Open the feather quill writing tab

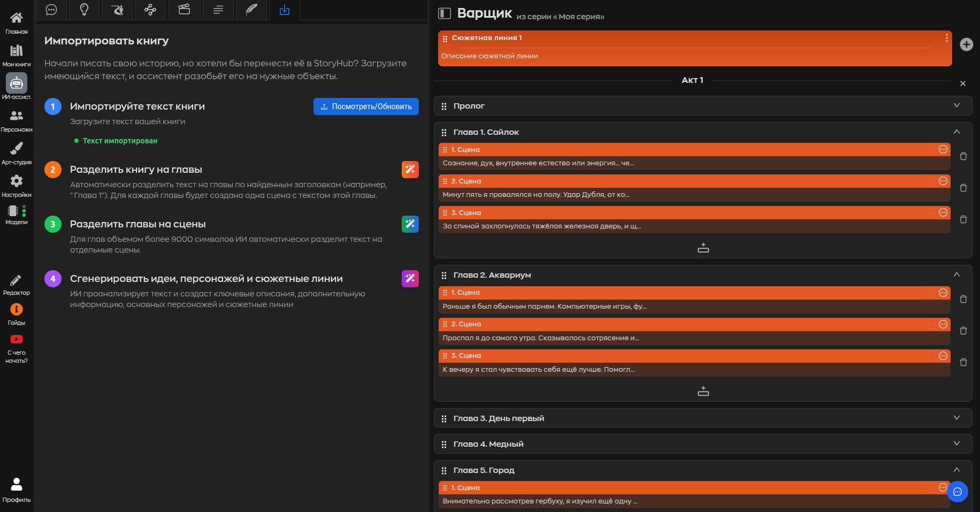251,10
